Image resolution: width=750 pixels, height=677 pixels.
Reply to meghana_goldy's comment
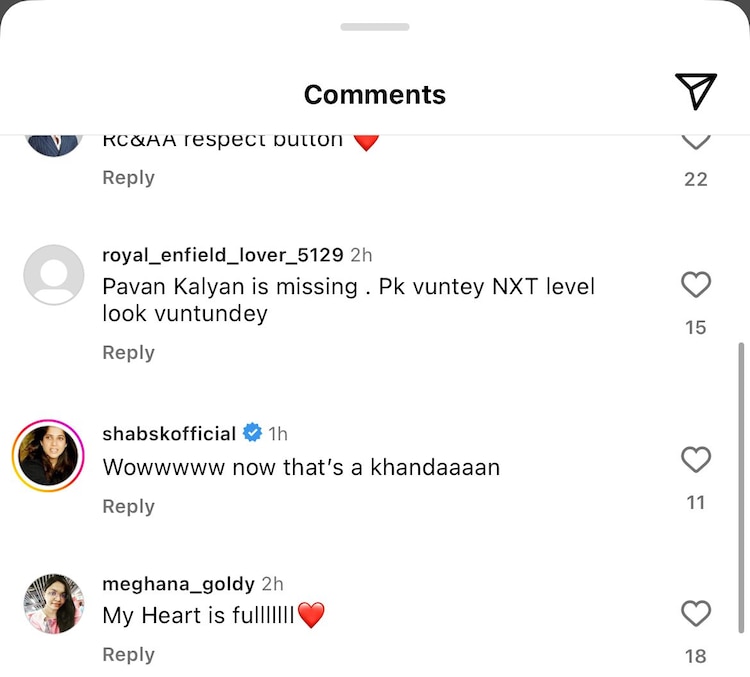coord(128,655)
